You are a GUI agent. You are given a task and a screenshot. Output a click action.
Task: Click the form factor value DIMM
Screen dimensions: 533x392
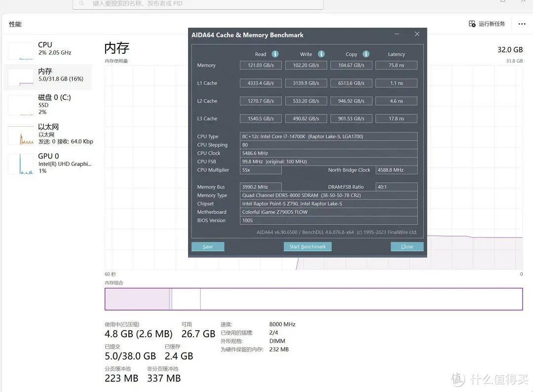pos(277,341)
